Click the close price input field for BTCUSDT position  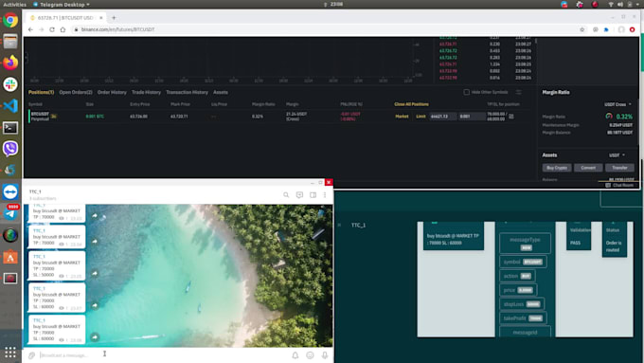[x=443, y=117]
